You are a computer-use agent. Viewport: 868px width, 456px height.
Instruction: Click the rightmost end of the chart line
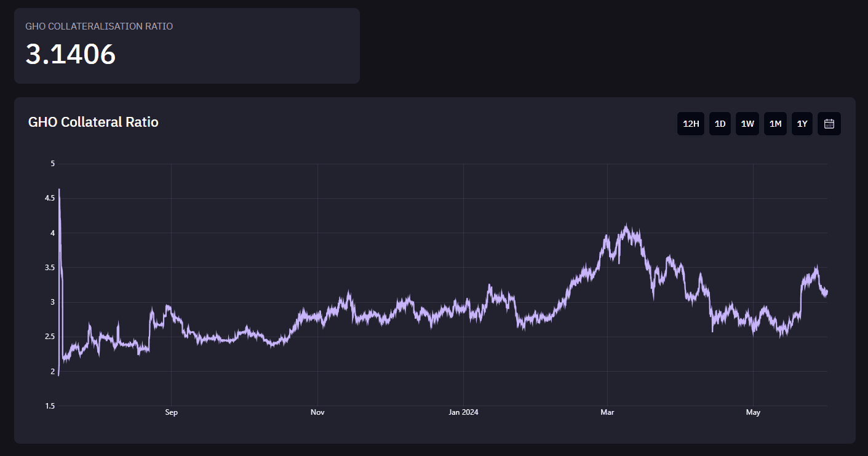point(827,291)
